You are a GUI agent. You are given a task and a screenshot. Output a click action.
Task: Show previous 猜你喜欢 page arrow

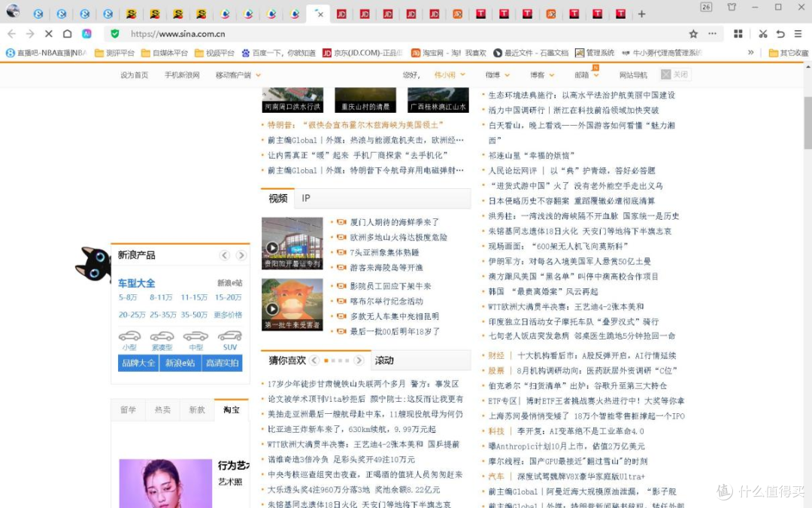(314, 360)
